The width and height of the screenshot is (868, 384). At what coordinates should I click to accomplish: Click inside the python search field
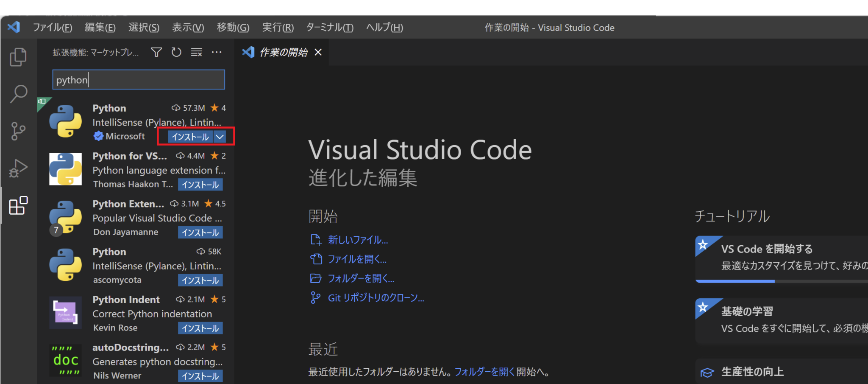[138, 79]
